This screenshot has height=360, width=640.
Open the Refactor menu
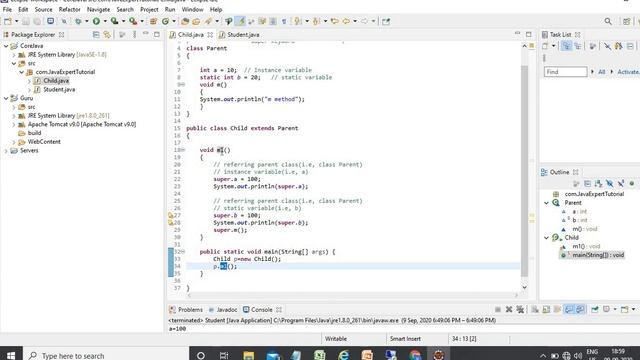[x=69, y=9]
